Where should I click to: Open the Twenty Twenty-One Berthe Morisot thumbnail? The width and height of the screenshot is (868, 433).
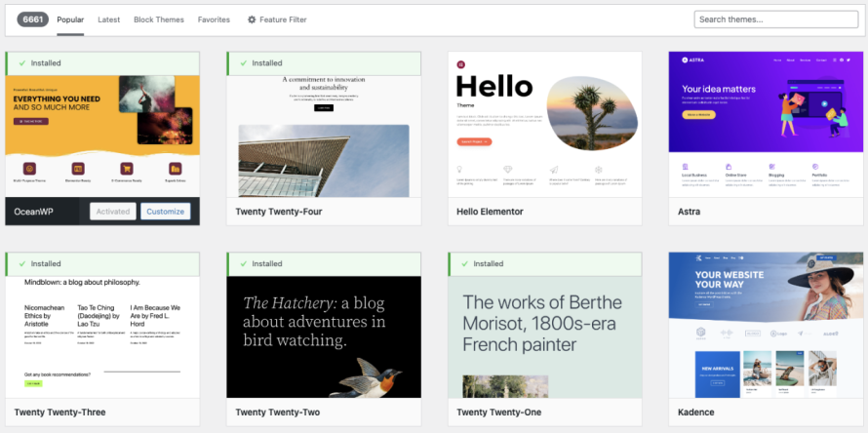544,336
